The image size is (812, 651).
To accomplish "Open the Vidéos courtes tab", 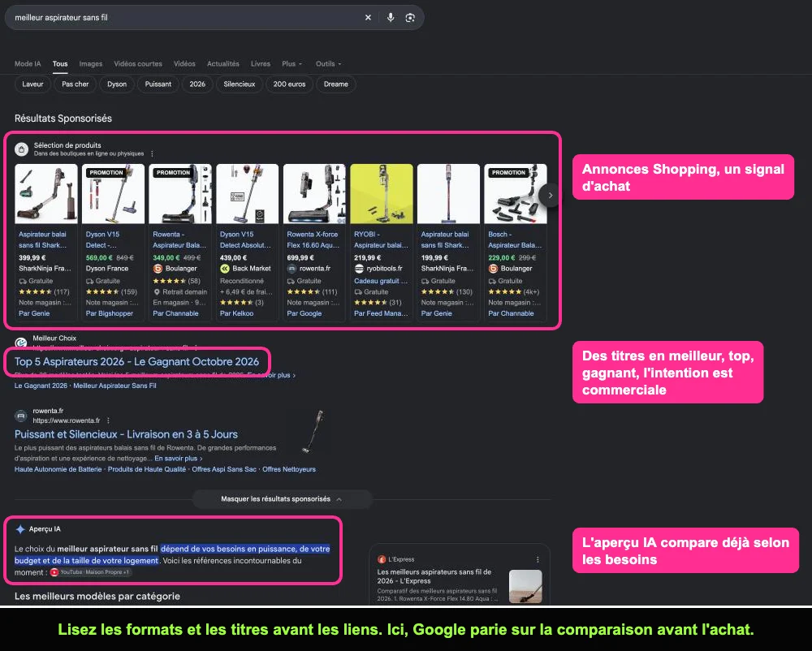I will click(x=138, y=63).
